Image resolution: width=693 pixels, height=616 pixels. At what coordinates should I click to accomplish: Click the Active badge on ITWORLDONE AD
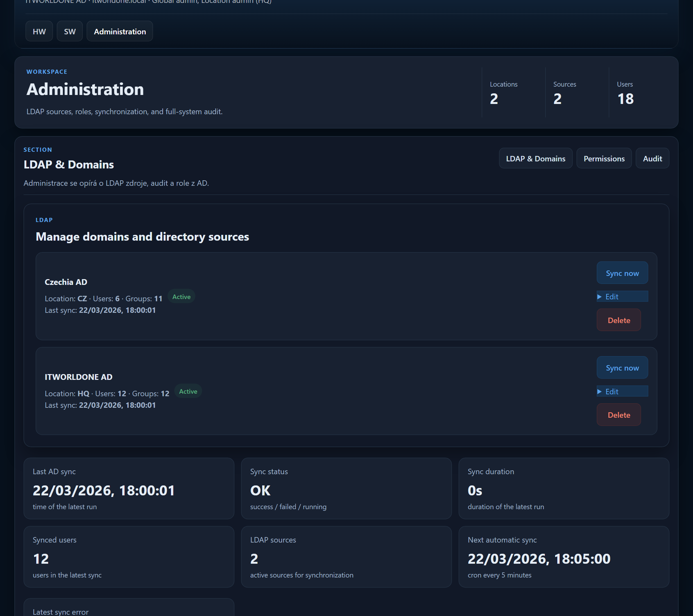point(188,391)
